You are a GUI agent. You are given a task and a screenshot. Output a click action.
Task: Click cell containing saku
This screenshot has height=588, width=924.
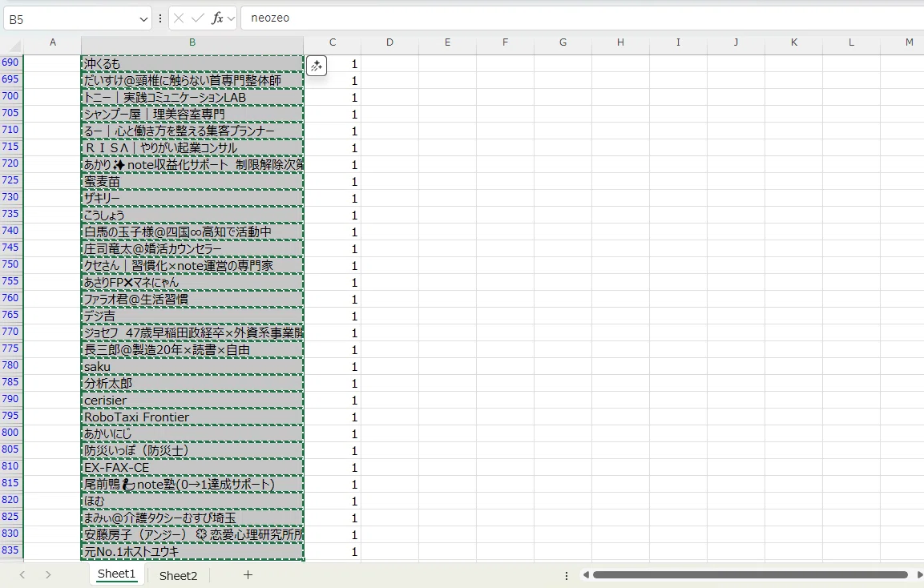click(x=192, y=366)
